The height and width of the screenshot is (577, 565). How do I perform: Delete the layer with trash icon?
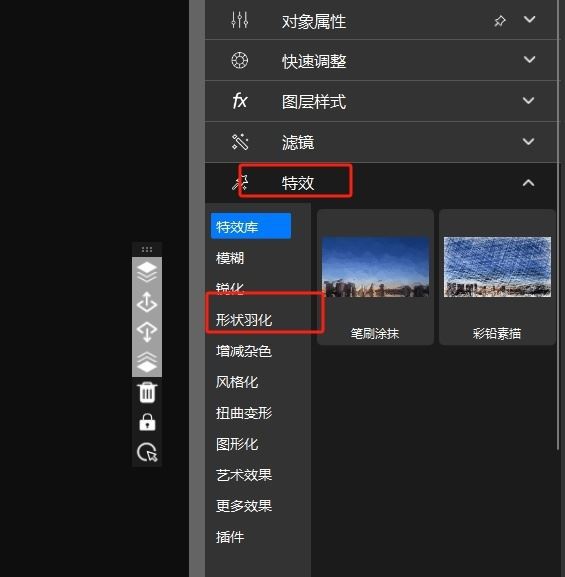coord(147,393)
